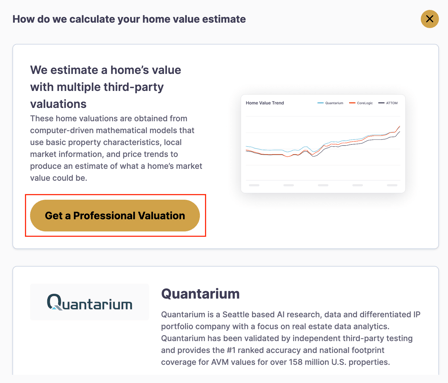Click the heading about multiple third-party valuations
The image size is (448, 383).
tap(106, 87)
